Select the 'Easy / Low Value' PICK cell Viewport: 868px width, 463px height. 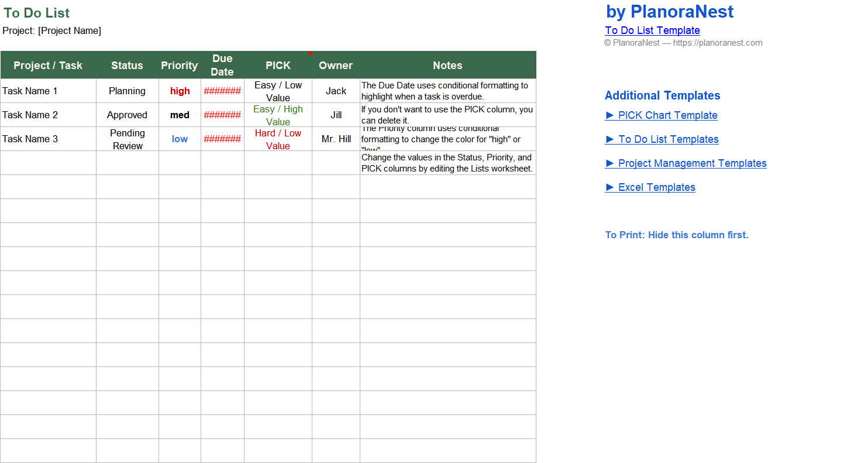coord(278,91)
